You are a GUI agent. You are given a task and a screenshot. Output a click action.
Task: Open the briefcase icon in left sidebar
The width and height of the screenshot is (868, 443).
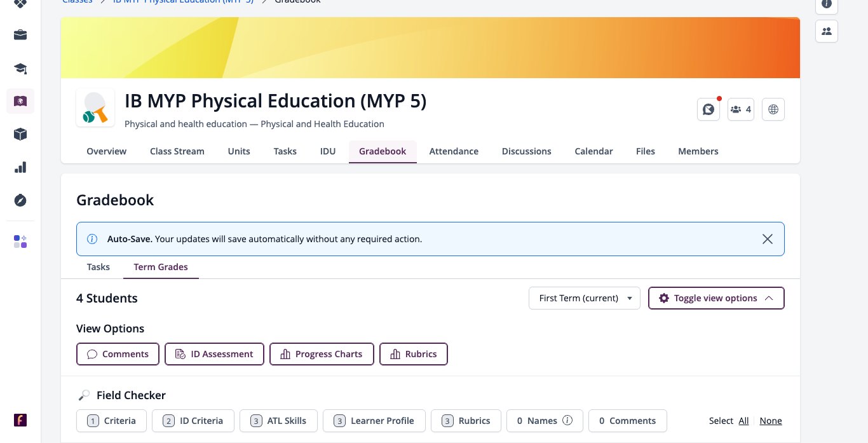[x=20, y=35]
